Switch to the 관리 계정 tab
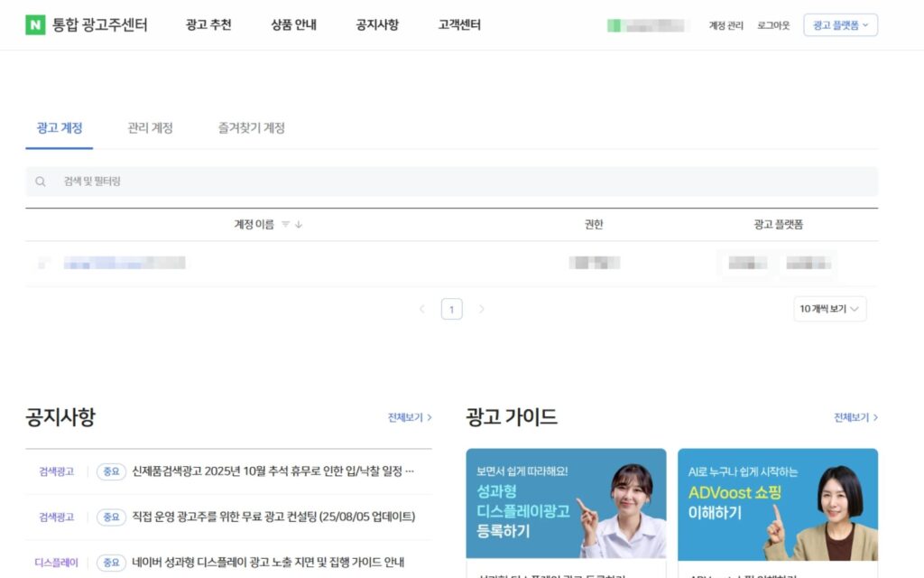 [x=151, y=128]
